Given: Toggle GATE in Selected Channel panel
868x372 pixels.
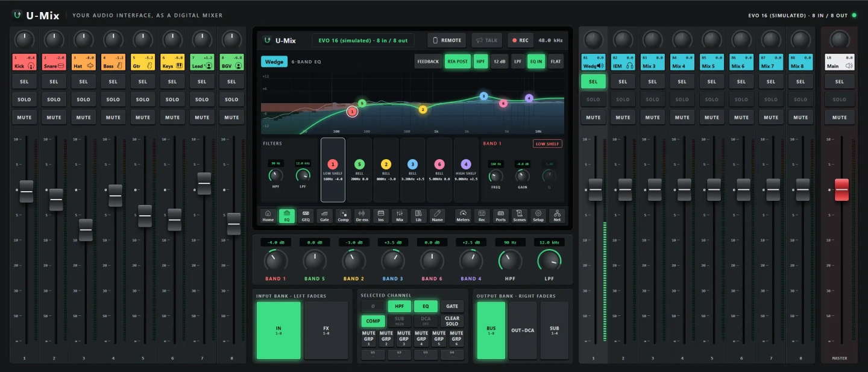Looking at the screenshot, I should (x=452, y=306).
